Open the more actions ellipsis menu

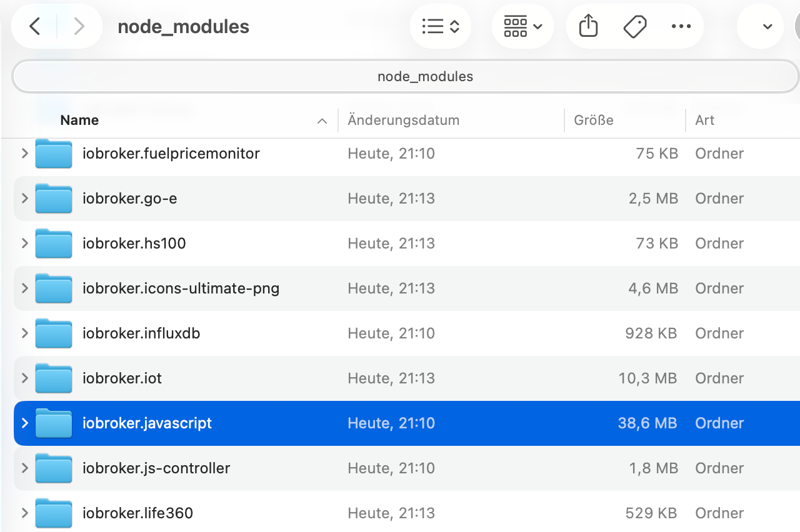pyautogui.click(x=681, y=26)
